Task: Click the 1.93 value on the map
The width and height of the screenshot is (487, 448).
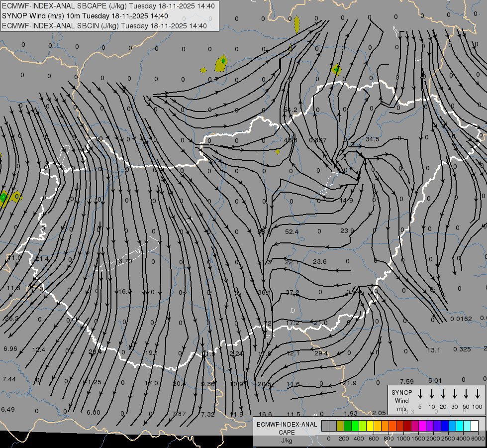Action: 351,413
